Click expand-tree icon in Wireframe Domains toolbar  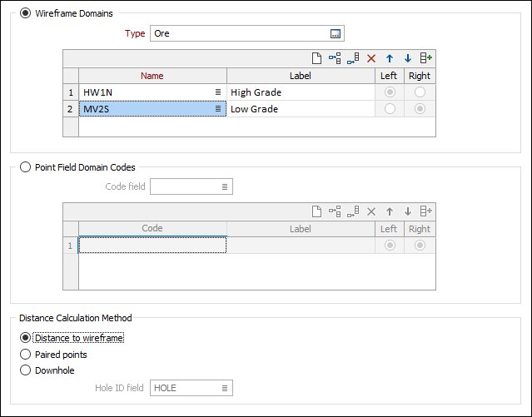pyautogui.click(x=335, y=58)
